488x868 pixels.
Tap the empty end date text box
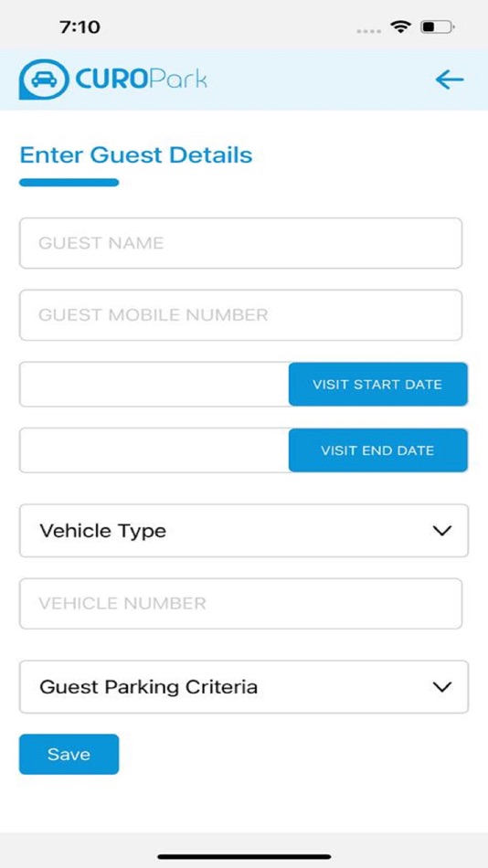coord(154,450)
